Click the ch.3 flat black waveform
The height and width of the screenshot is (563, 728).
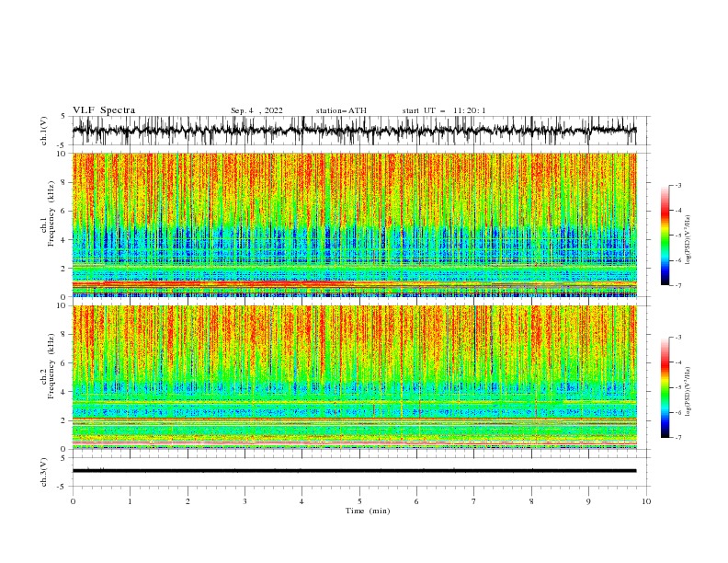point(354,471)
